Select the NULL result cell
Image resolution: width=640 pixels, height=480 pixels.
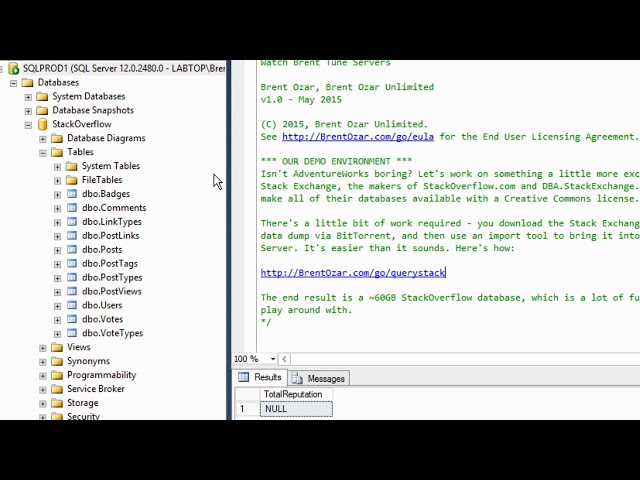296,409
